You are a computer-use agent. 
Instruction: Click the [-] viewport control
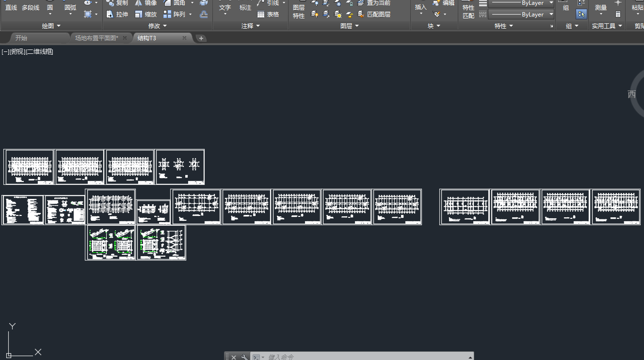(5, 51)
